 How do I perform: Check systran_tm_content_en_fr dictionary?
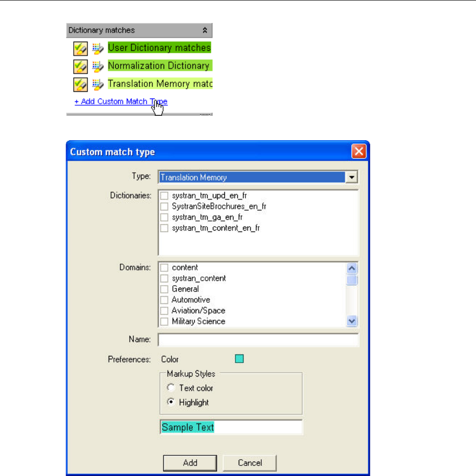(164, 228)
